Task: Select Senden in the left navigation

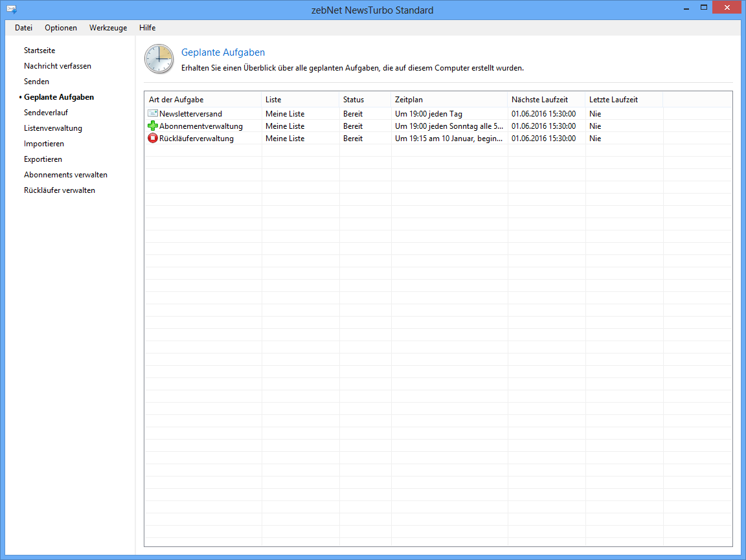Action: click(x=36, y=82)
